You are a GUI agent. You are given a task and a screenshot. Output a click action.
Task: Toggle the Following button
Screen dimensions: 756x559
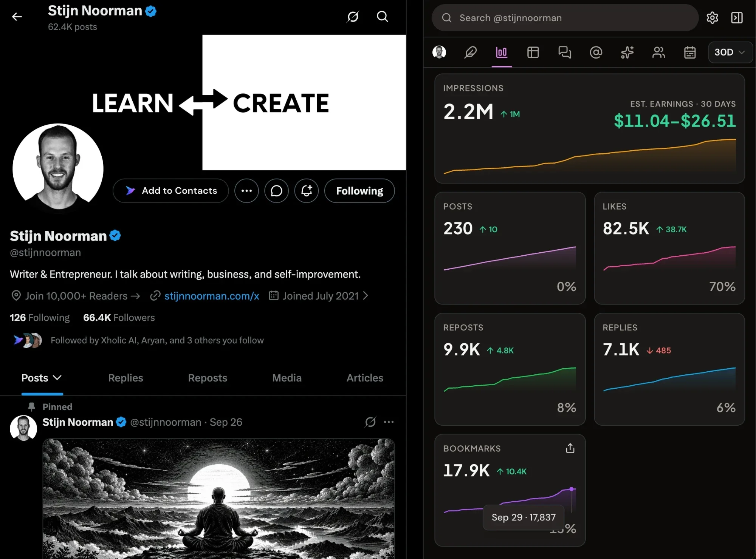[x=359, y=191]
